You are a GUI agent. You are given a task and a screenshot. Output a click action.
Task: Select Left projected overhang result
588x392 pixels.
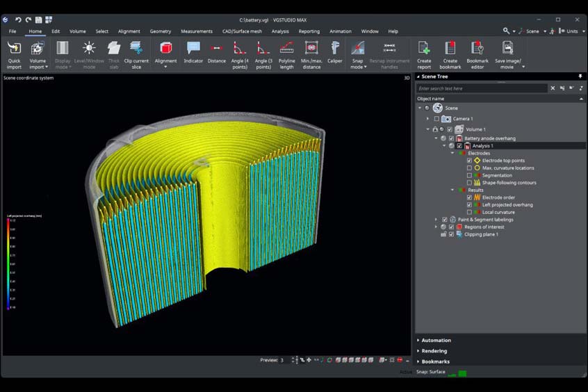tap(507, 205)
